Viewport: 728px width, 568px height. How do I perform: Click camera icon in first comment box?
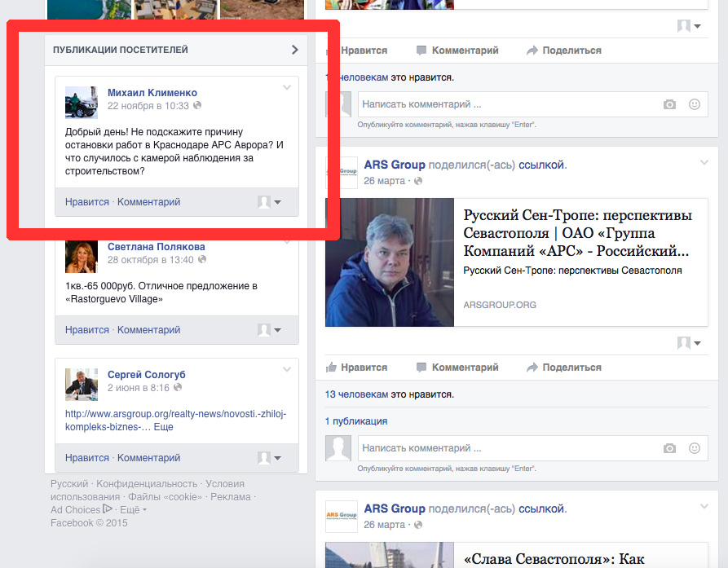click(x=669, y=104)
